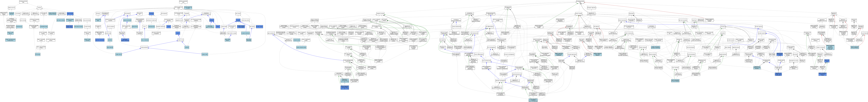868x102 pixels.
Task: Select the 'cilium' node
Action: tap(145, 27)
